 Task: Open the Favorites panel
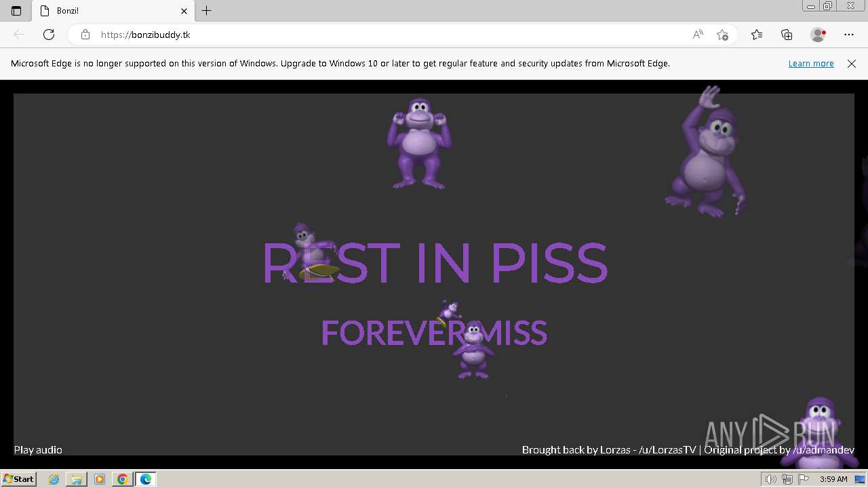pos(757,35)
